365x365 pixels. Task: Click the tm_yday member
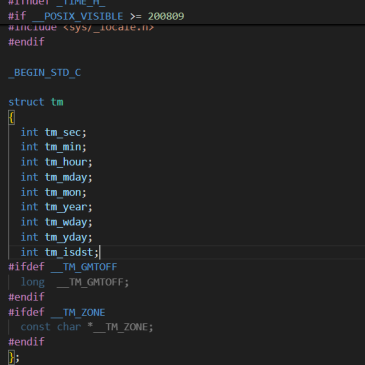66,237
